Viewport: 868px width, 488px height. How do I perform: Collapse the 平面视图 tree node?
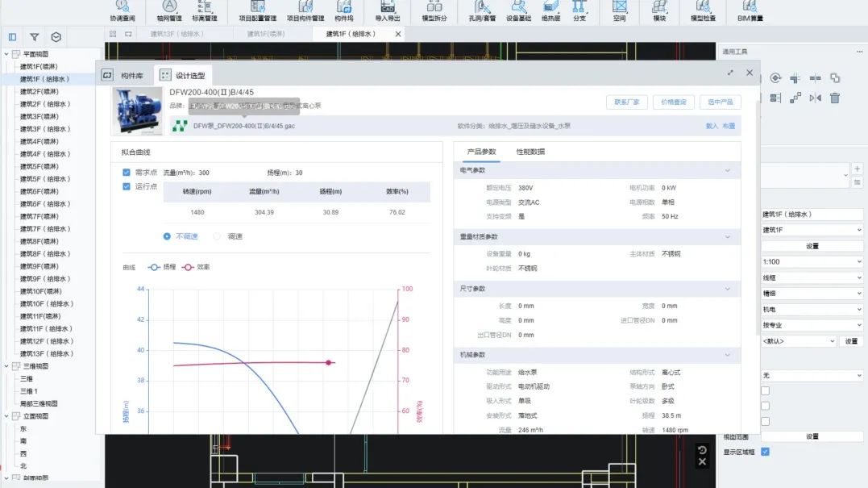coord(6,54)
